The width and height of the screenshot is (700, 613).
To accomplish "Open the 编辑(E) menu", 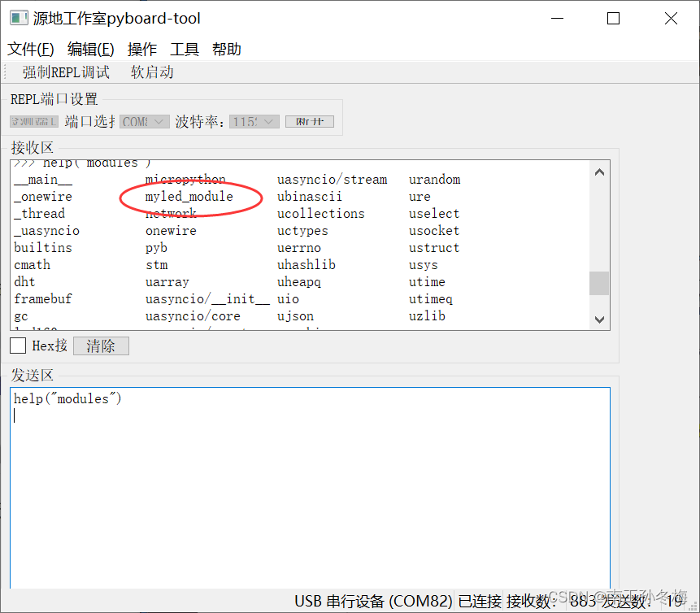I will (x=90, y=49).
